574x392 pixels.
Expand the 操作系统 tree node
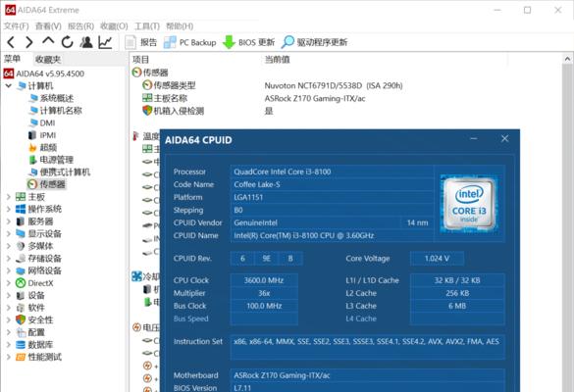(9, 209)
